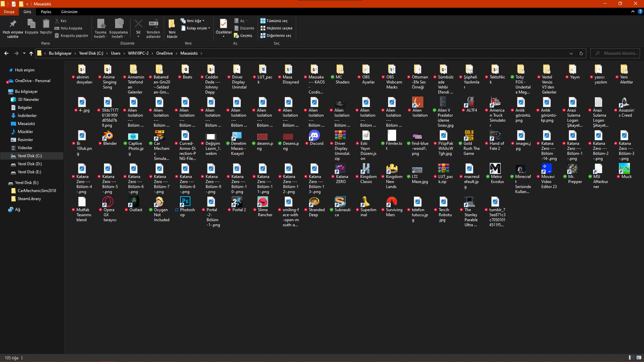
Task: Open the Kopyalama hedefi dropdown
Action: tap(119, 28)
